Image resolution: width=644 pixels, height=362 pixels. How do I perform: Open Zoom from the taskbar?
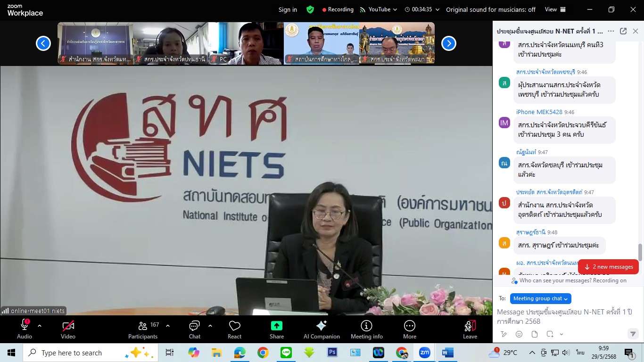pos(424,353)
